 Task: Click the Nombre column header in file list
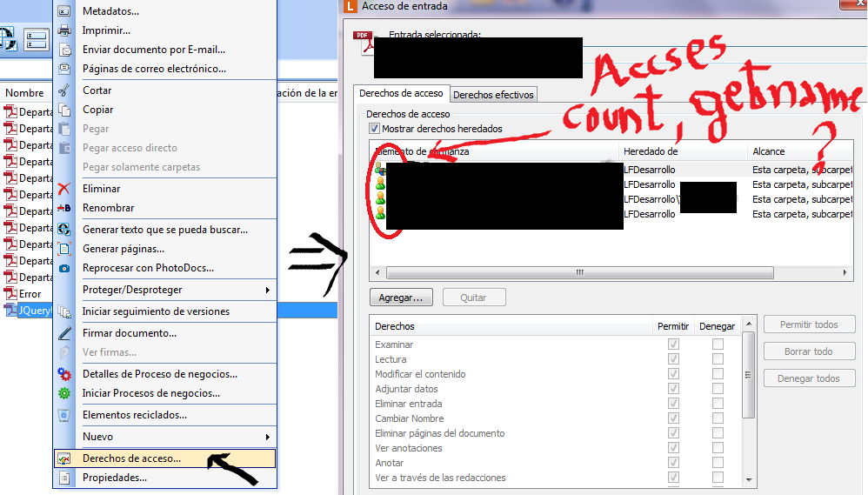(25, 93)
